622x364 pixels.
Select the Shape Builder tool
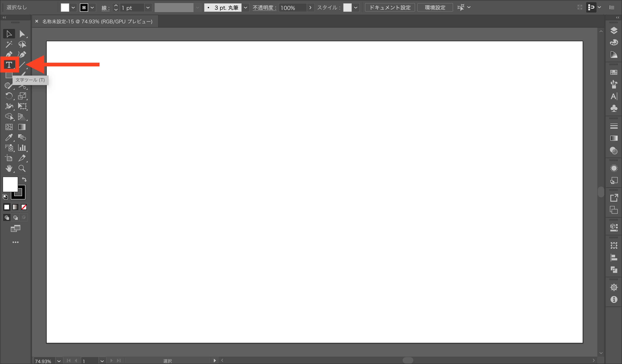[9, 117]
